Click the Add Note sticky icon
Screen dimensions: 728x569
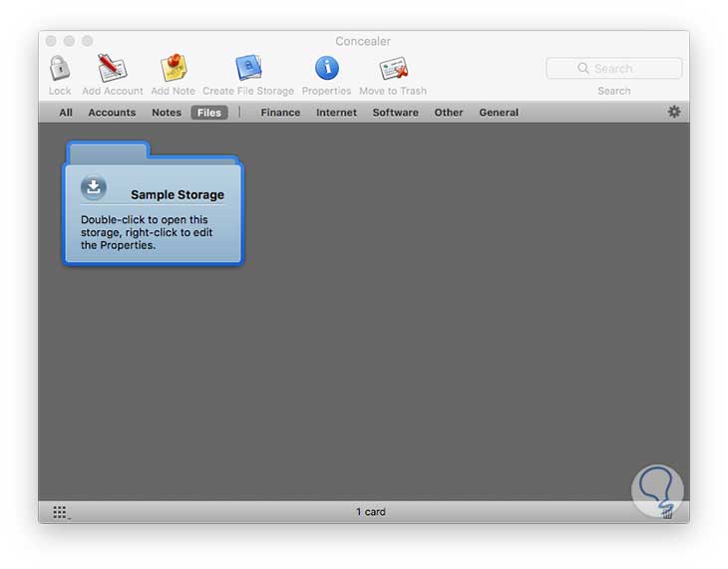[x=174, y=68]
